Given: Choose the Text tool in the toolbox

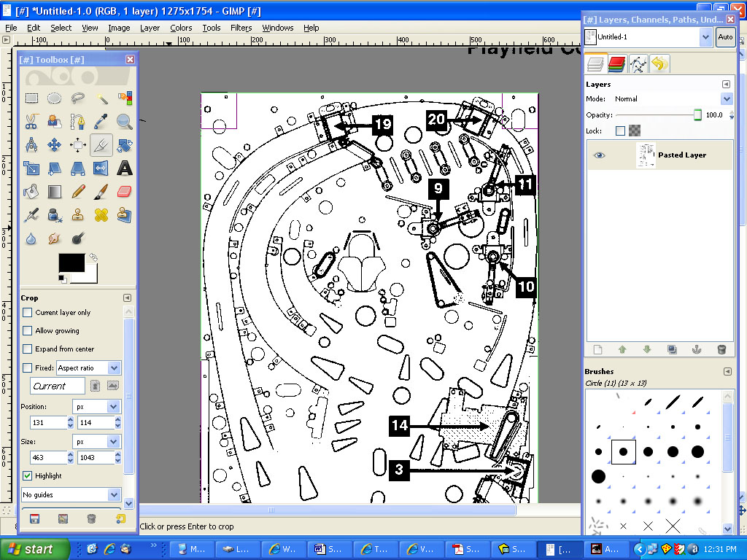Looking at the screenshot, I should click(125, 168).
